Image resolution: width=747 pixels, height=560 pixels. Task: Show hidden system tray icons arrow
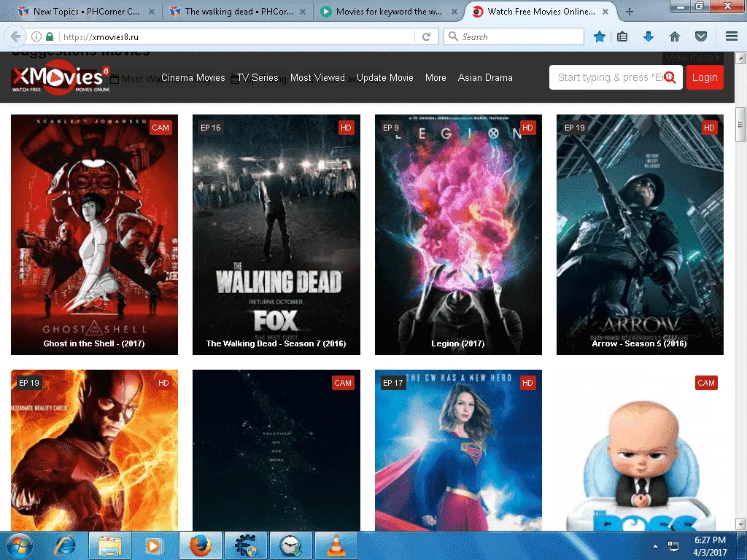point(655,546)
